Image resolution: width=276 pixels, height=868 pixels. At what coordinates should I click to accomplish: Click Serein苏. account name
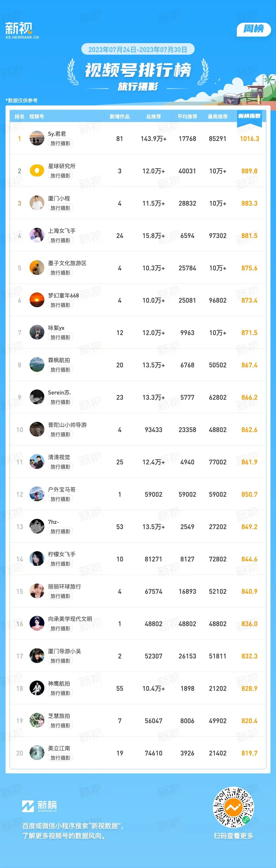click(60, 393)
